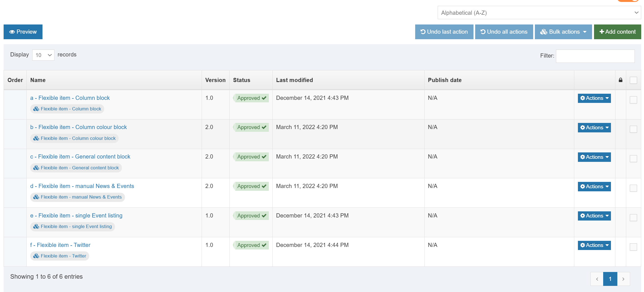Click the eye icon on Preview button

[x=12, y=32]
